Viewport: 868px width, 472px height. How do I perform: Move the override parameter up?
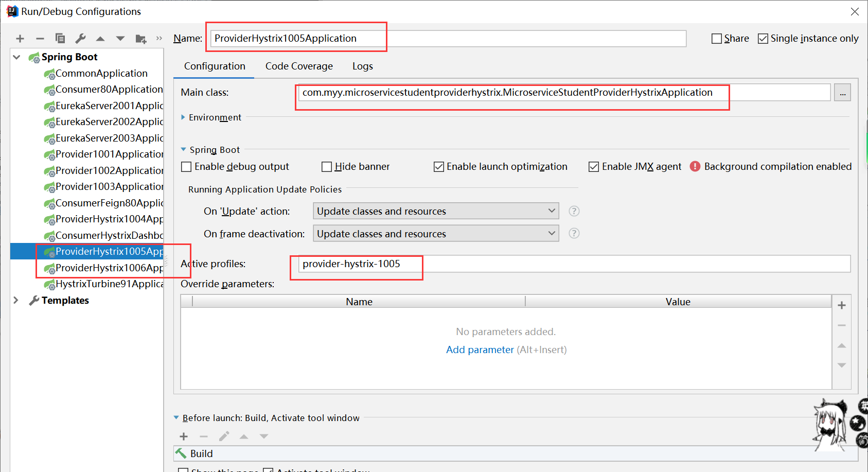tap(842, 345)
